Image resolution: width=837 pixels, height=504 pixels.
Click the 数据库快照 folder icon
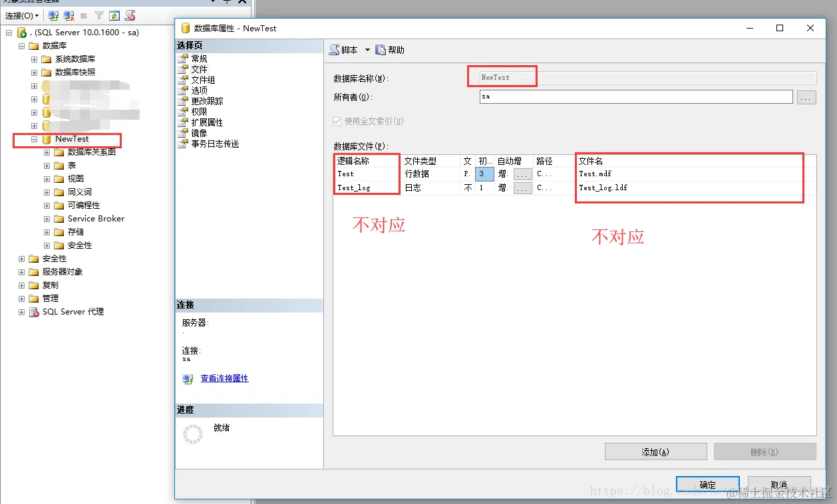[x=47, y=72]
